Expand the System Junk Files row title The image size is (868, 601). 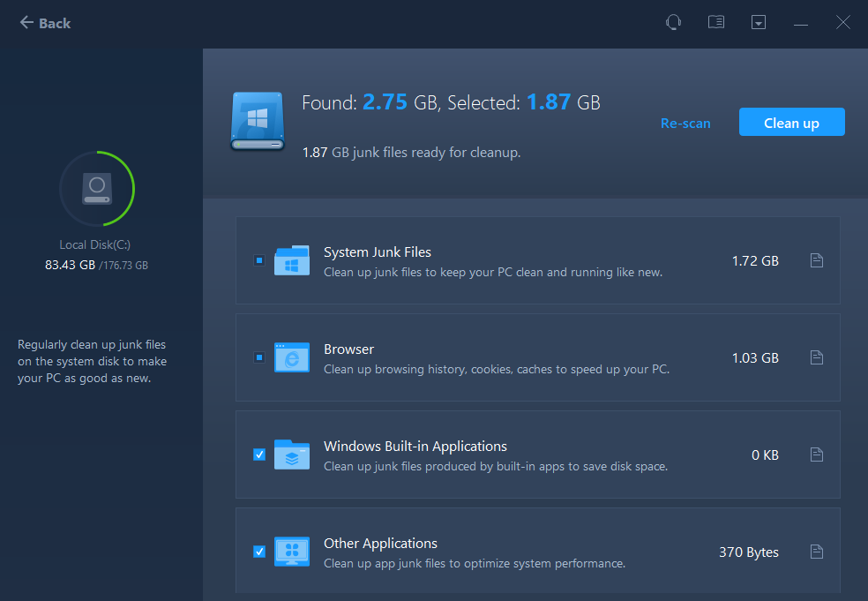[377, 252]
